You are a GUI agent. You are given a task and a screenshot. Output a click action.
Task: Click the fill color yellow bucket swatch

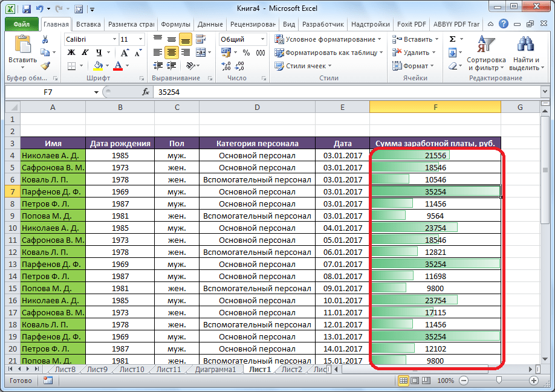coord(98,66)
